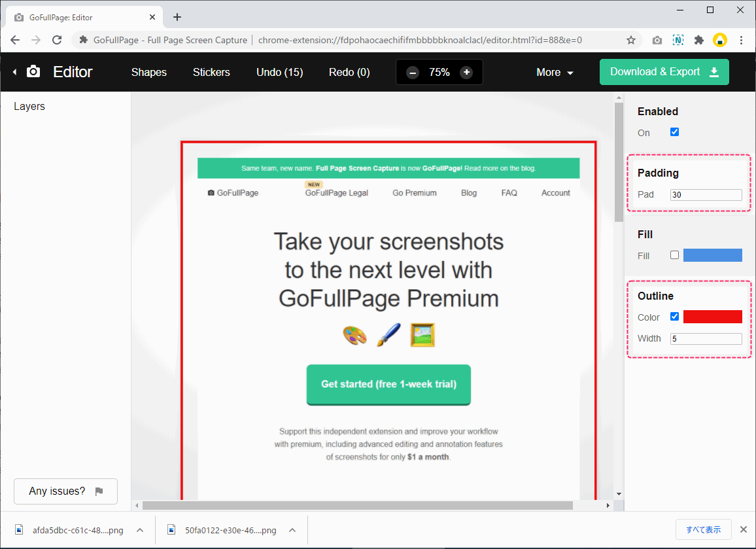Image resolution: width=756 pixels, height=549 pixels.
Task: Click the Layers panel heading
Action: (29, 106)
